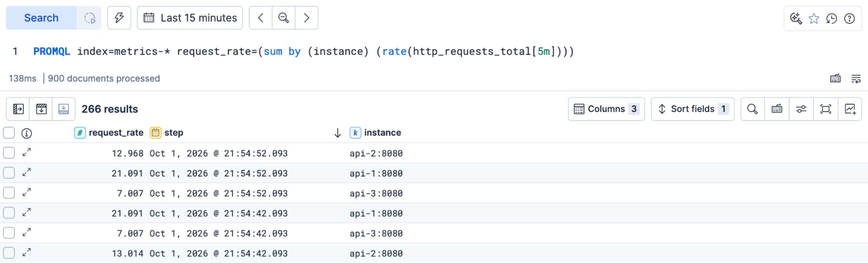The image size is (868, 263).
Task: Expand the row with request_rate 12.968
Action: tap(26, 152)
